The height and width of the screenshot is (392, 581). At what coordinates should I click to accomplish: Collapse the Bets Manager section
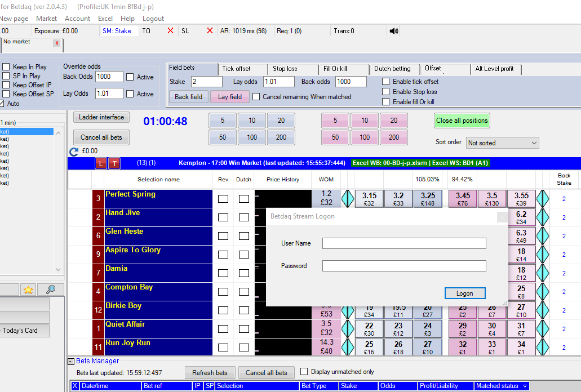click(x=71, y=361)
